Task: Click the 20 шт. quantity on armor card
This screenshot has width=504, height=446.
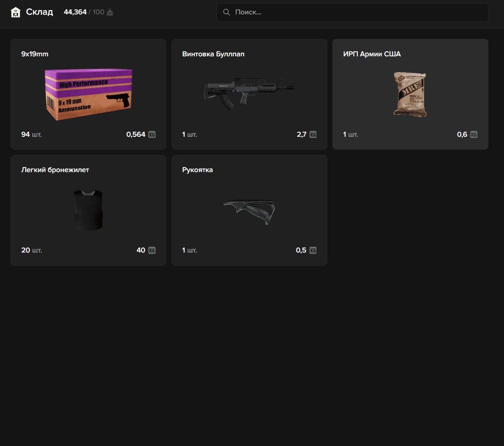Action: pos(31,250)
